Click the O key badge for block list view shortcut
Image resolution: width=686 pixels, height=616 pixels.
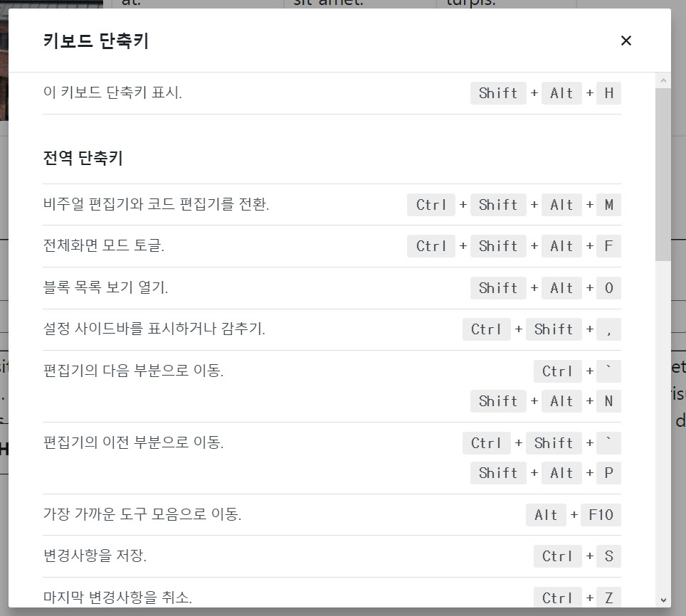[x=608, y=288]
